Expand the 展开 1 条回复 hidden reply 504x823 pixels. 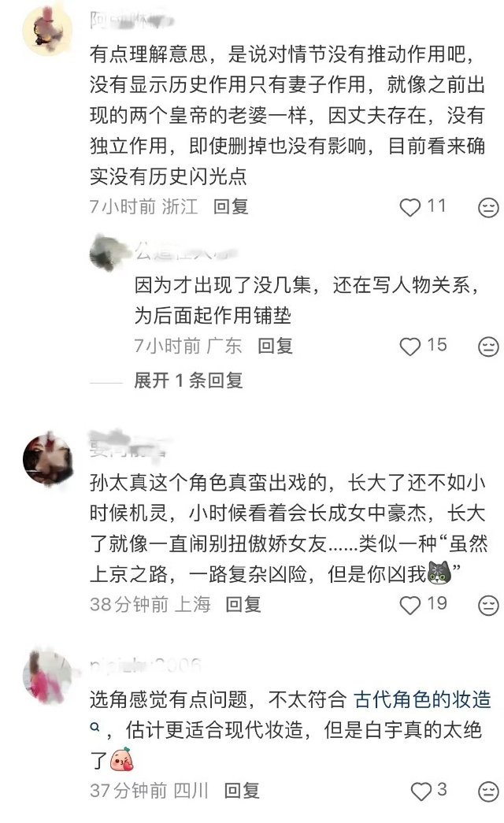pyautogui.click(x=188, y=380)
